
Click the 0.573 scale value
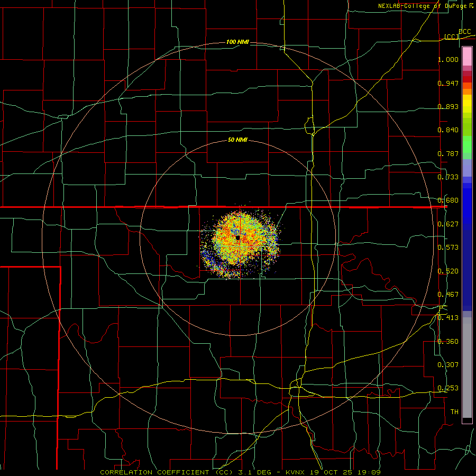[448, 248]
